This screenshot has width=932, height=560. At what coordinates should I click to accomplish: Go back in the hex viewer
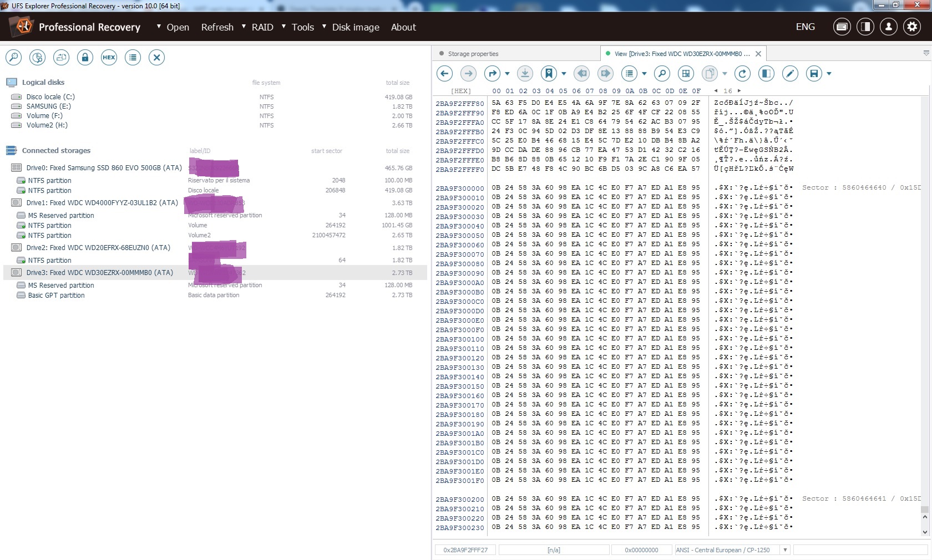point(444,73)
